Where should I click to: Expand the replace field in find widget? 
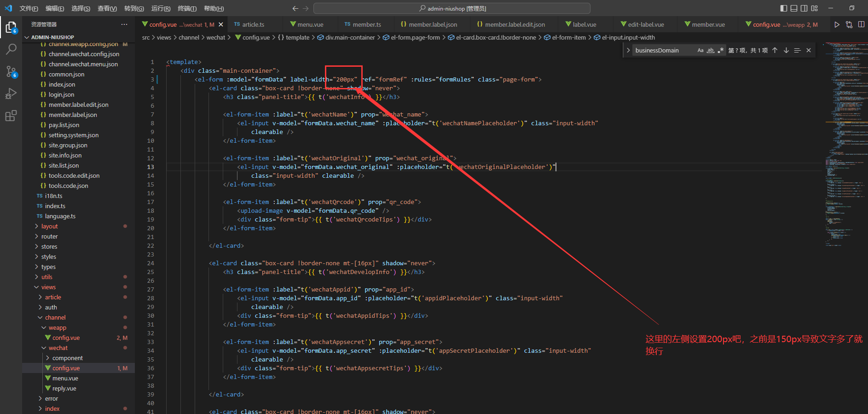pyautogui.click(x=628, y=50)
